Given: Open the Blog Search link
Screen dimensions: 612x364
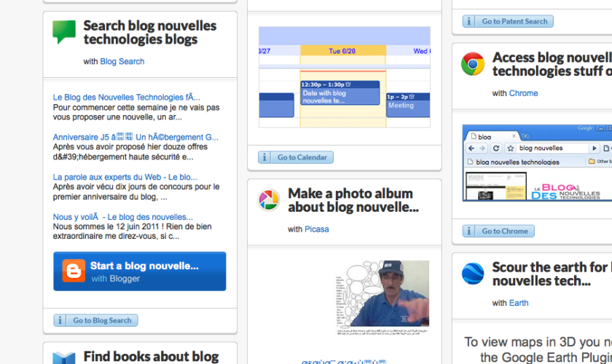Looking at the screenshot, I should [x=122, y=62].
